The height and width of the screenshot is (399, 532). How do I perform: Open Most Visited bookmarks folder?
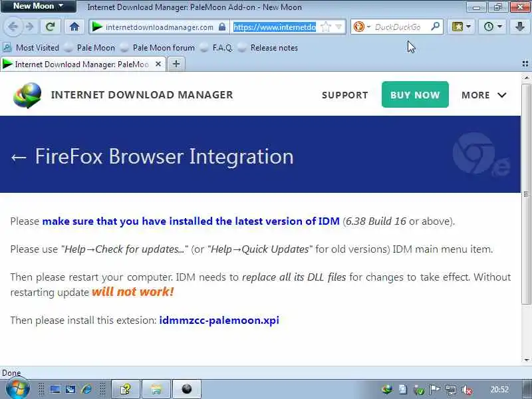click(x=31, y=48)
